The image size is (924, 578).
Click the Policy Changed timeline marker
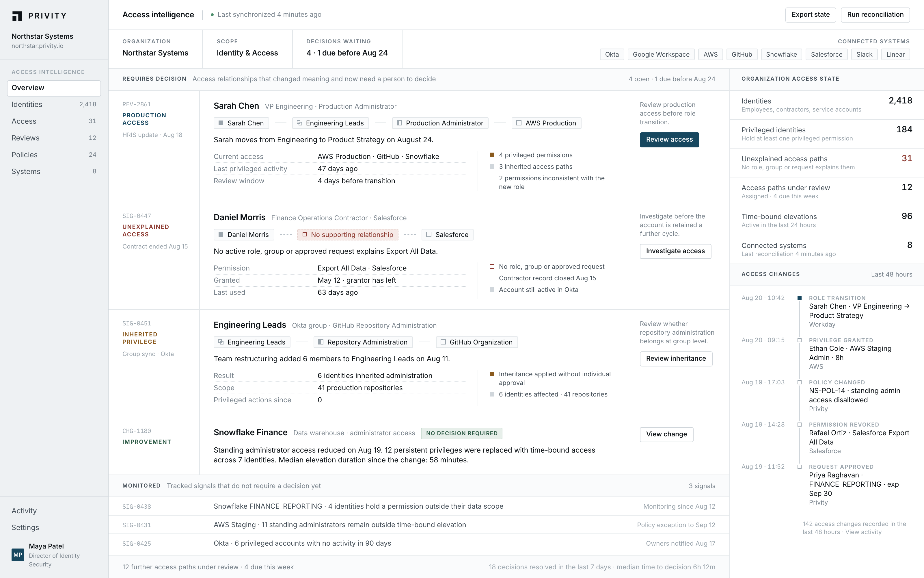[x=800, y=382]
